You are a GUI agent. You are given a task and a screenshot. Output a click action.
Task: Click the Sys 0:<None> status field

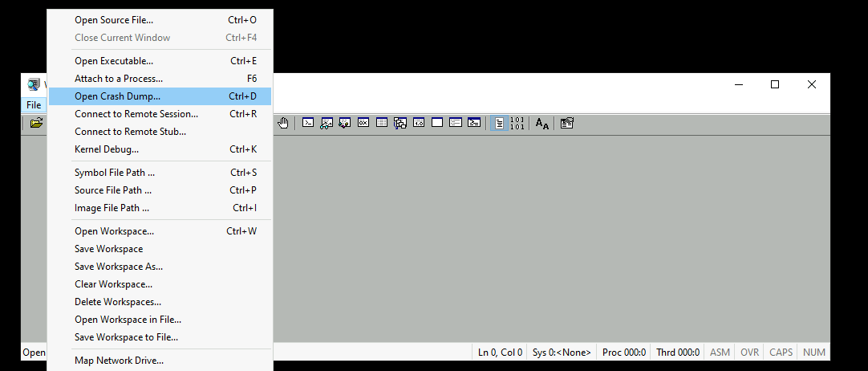click(x=562, y=353)
